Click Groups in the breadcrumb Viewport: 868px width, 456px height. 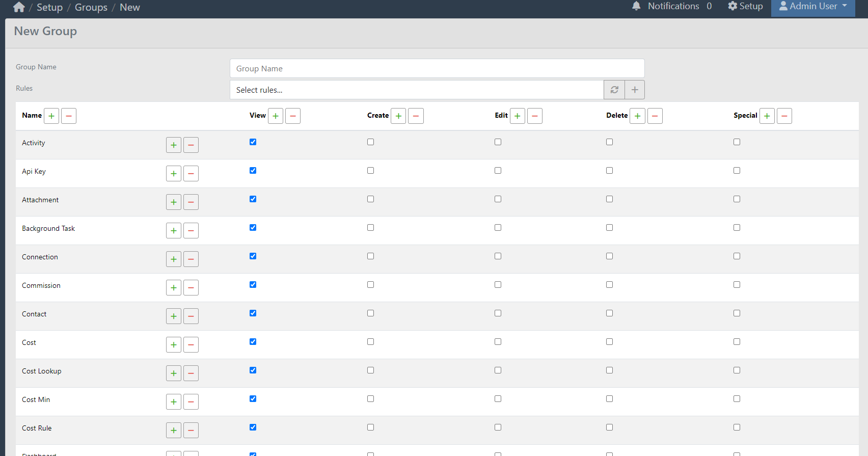click(x=91, y=7)
